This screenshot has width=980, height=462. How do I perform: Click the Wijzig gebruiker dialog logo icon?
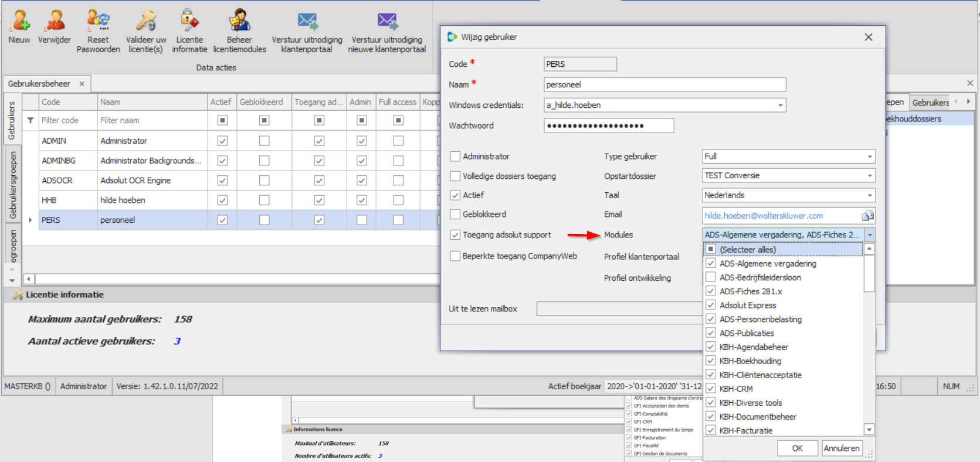point(452,37)
